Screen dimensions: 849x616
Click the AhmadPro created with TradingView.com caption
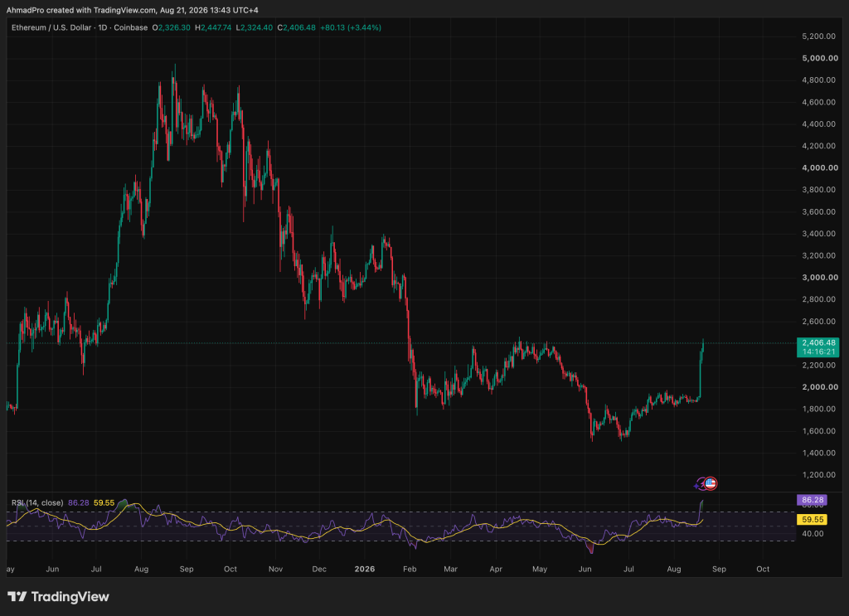tap(132, 10)
